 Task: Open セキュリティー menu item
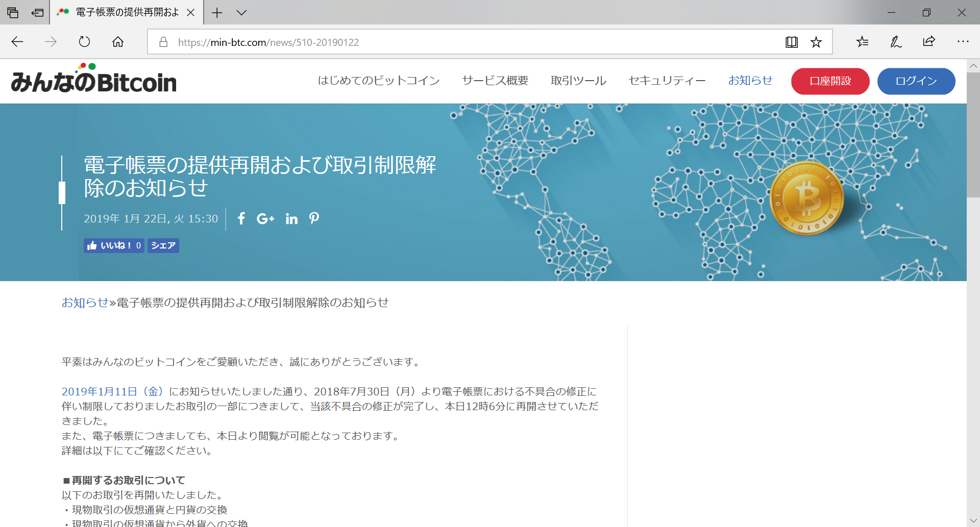coord(667,81)
